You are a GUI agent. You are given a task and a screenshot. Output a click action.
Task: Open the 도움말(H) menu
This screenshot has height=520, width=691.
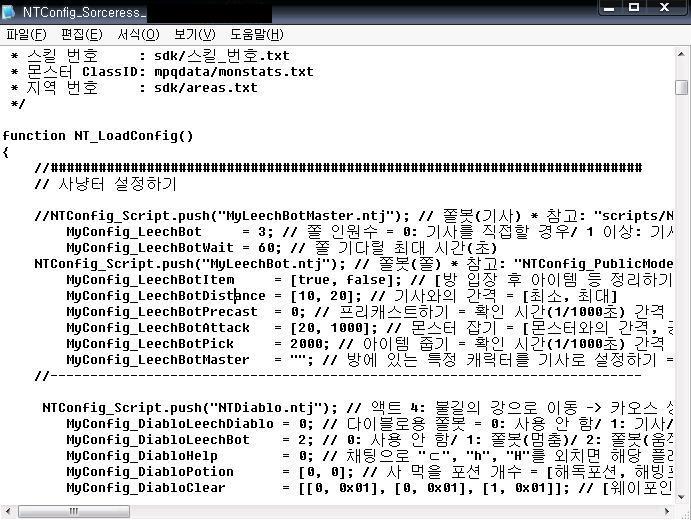coord(256,34)
